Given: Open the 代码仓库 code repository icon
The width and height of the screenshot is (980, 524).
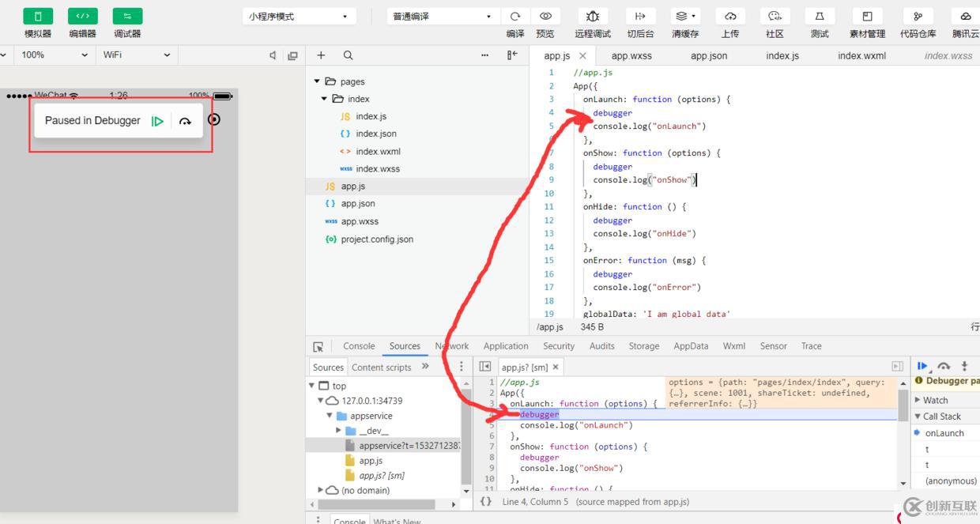Looking at the screenshot, I should (918, 16).
